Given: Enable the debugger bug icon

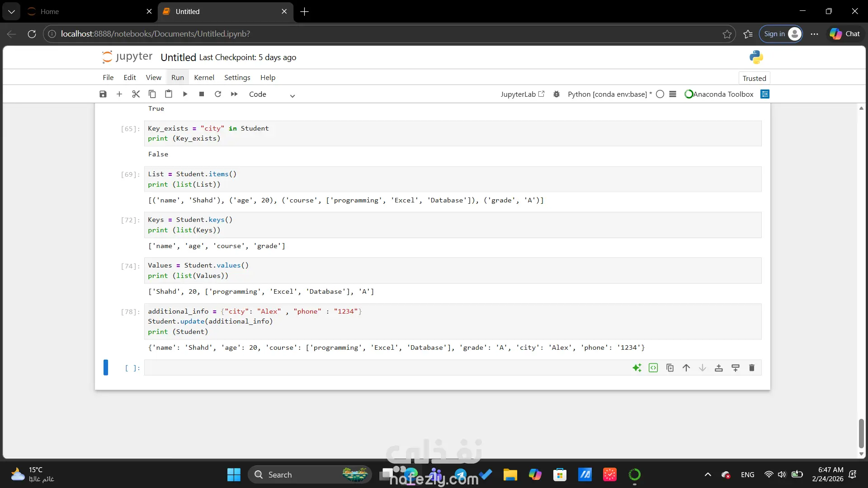Looking at the screenshot, I should pyautogui.click(x=557, y=94).
